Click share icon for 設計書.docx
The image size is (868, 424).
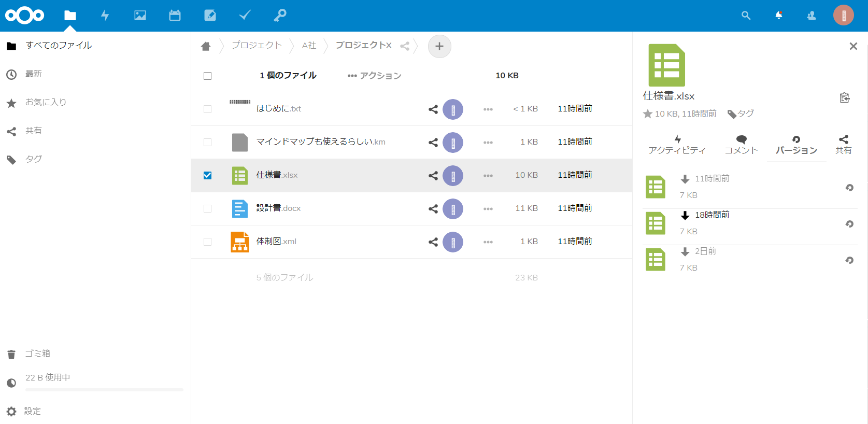(433, 209)
